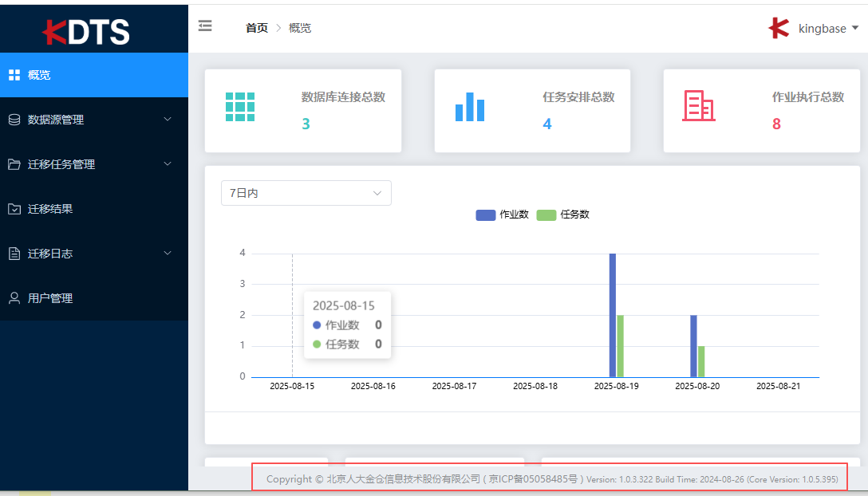This screenshot has width=868, height=496.
Task: Click the KDTS logo in sidebar
Action: (x=86, y=31)
